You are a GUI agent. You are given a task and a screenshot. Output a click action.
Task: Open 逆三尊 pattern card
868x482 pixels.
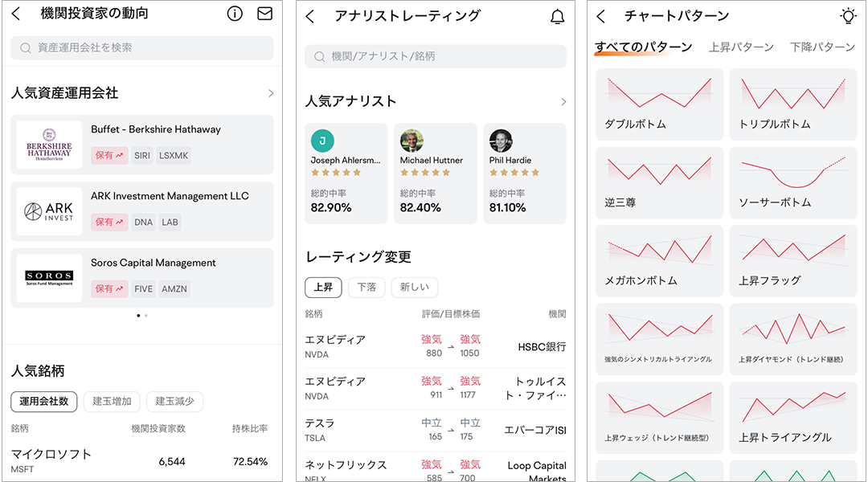(659, 182)
